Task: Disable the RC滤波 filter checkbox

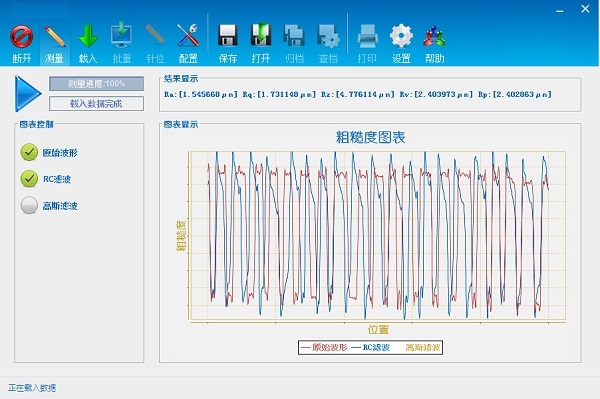Action: [29, 179]
